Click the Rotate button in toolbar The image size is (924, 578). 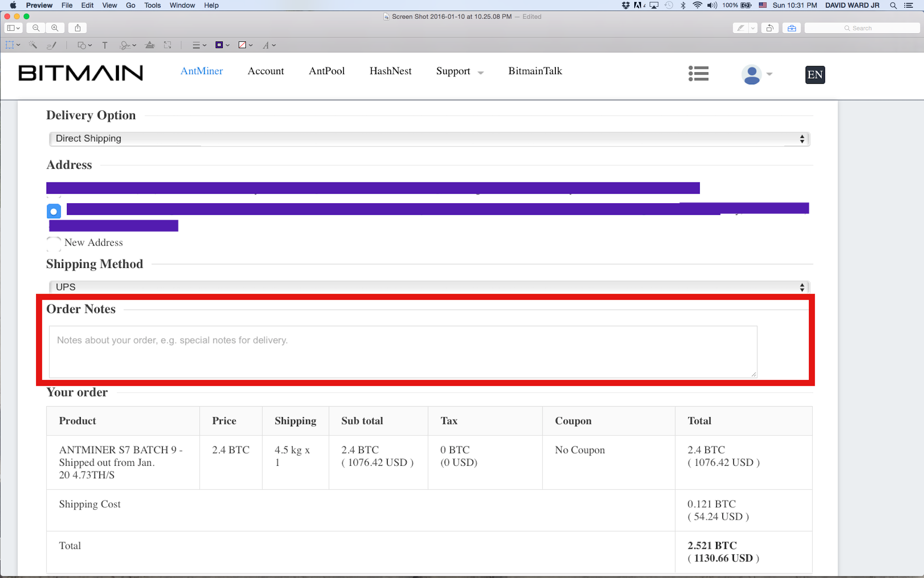point(770,28)
